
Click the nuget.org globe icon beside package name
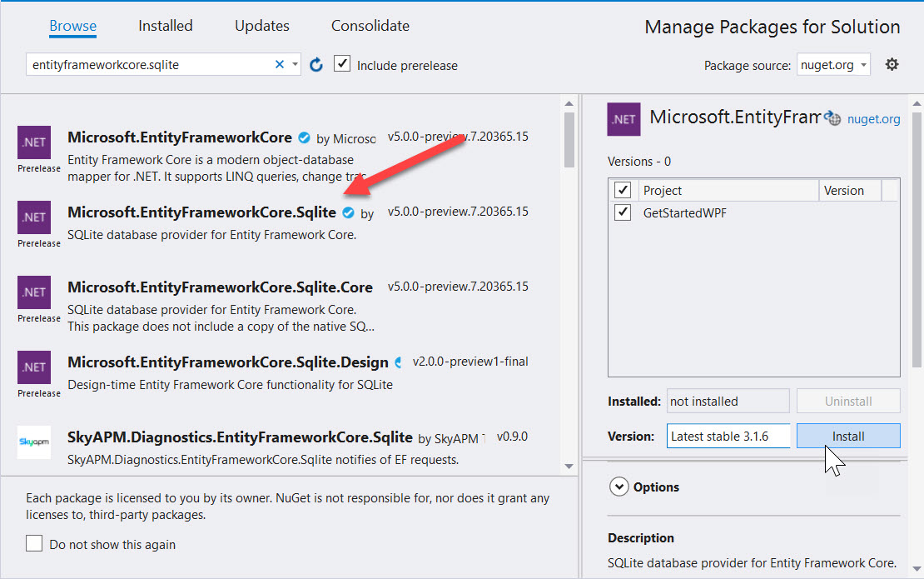(832, 119)
